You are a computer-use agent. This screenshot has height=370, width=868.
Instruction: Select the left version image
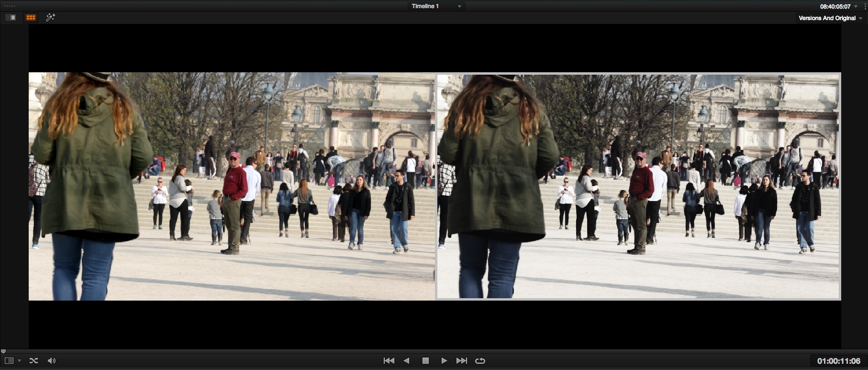(232, 186)
